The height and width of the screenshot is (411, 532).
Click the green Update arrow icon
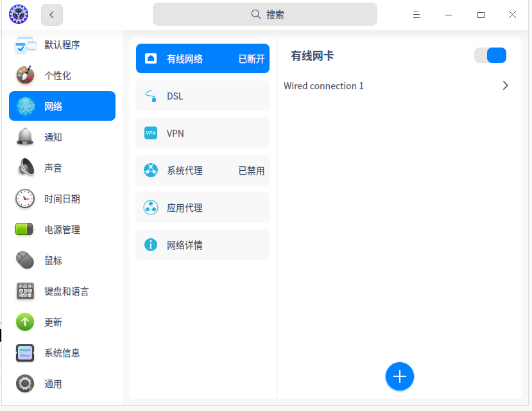pos(25,322)
